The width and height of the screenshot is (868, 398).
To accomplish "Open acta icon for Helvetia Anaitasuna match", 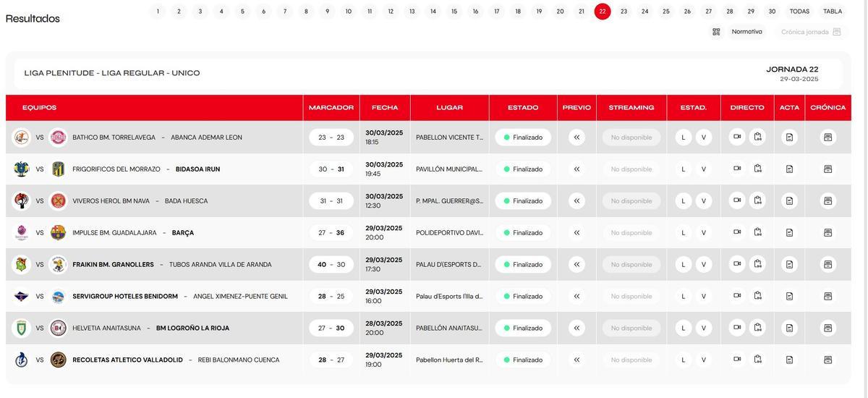I will coord(789,329).
